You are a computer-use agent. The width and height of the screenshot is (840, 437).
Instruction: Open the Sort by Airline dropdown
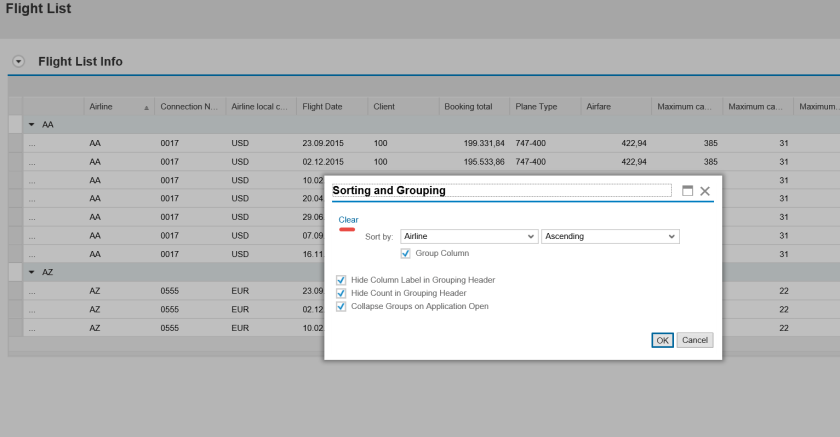tap(530, 237)
